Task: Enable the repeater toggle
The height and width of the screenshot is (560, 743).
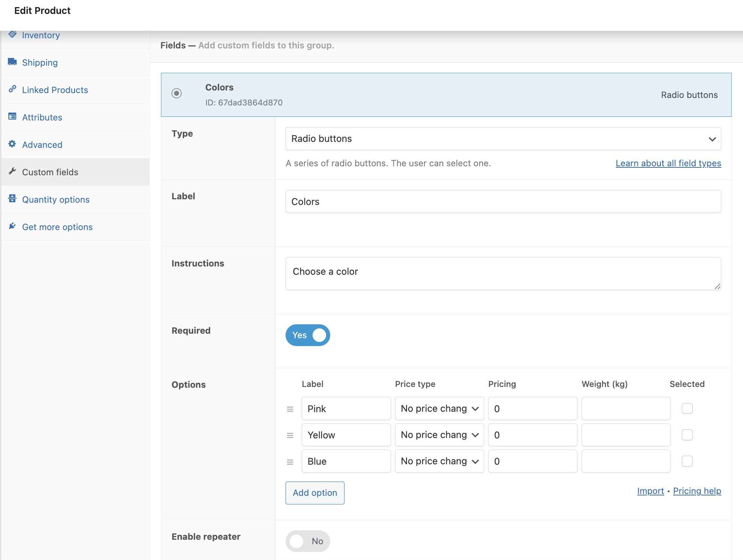Action: coord(308,541)
